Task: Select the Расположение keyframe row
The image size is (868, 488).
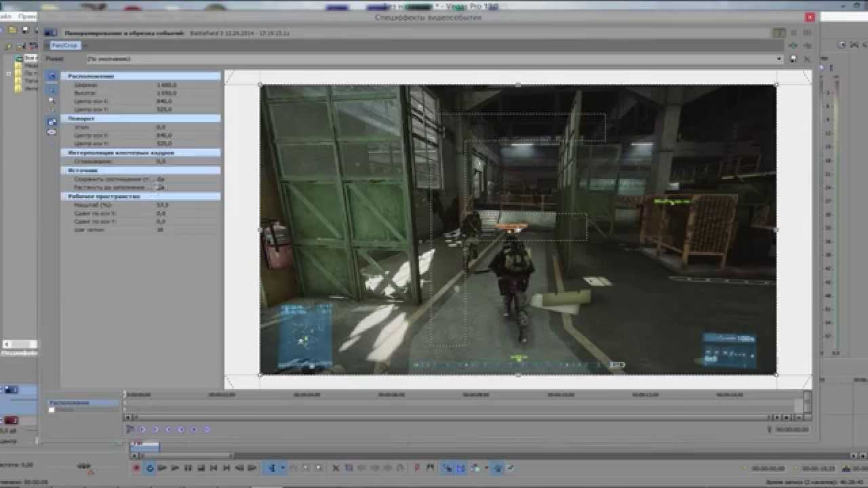Action: (x=83, y=403)
